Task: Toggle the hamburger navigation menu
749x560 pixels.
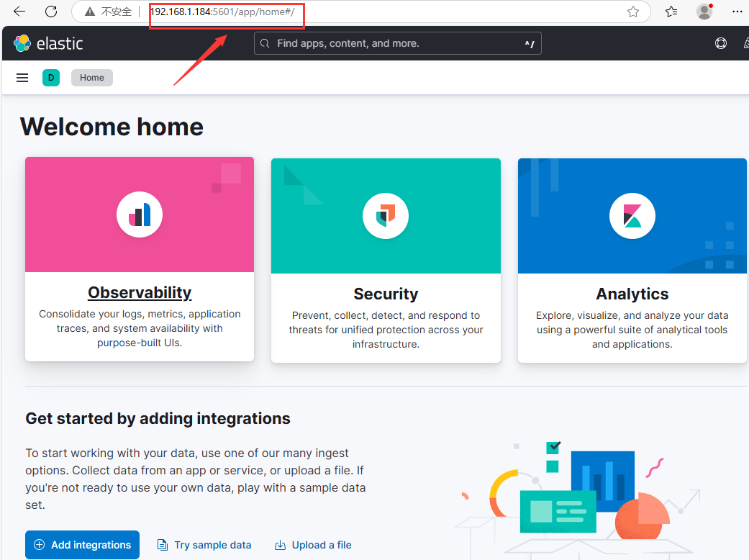Action: [22, 78]
